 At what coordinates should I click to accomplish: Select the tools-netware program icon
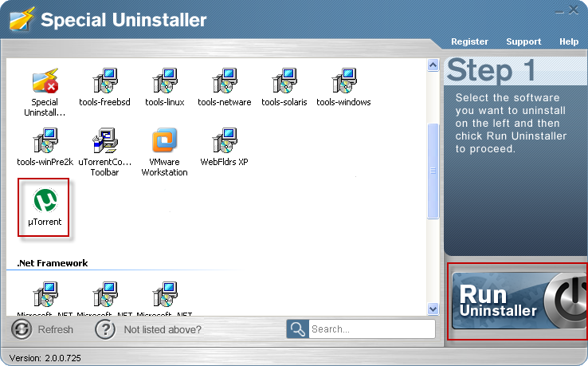pos(224,81)
